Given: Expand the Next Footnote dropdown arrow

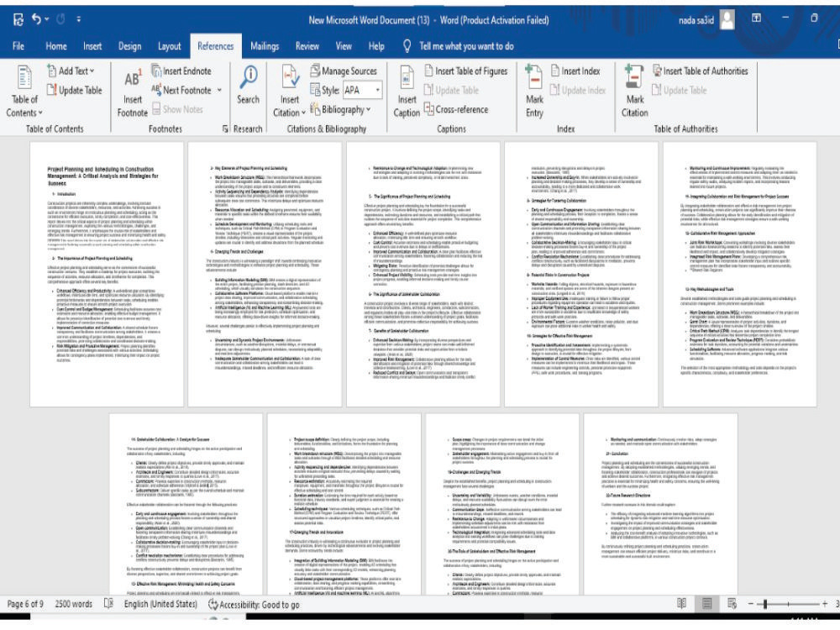Looking at the screenshot, I should coord(219,90).
